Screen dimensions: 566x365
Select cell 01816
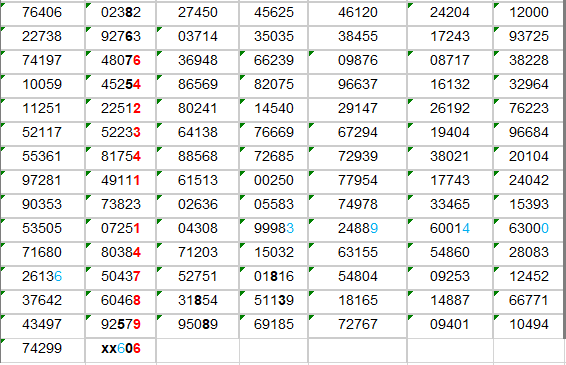click(x=274, y=277)
